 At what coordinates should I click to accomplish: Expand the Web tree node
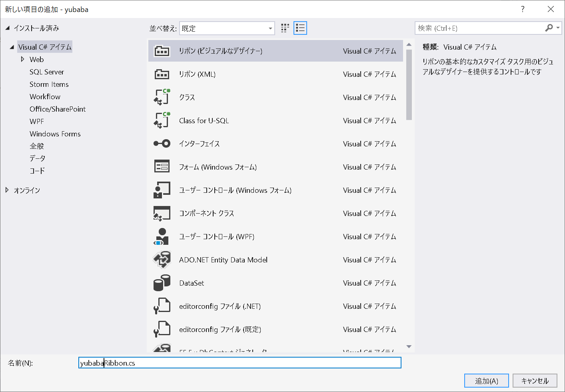(x=22, y=59)
